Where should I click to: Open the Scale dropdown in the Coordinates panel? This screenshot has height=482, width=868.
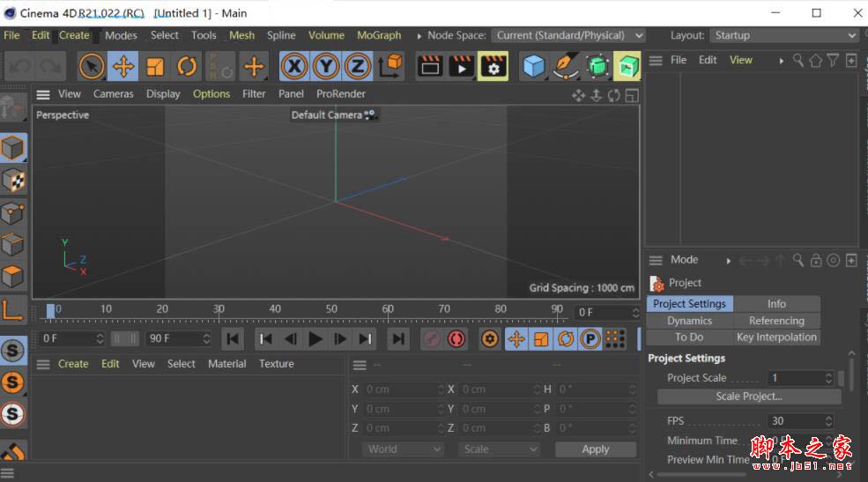[x=499, y=449]
